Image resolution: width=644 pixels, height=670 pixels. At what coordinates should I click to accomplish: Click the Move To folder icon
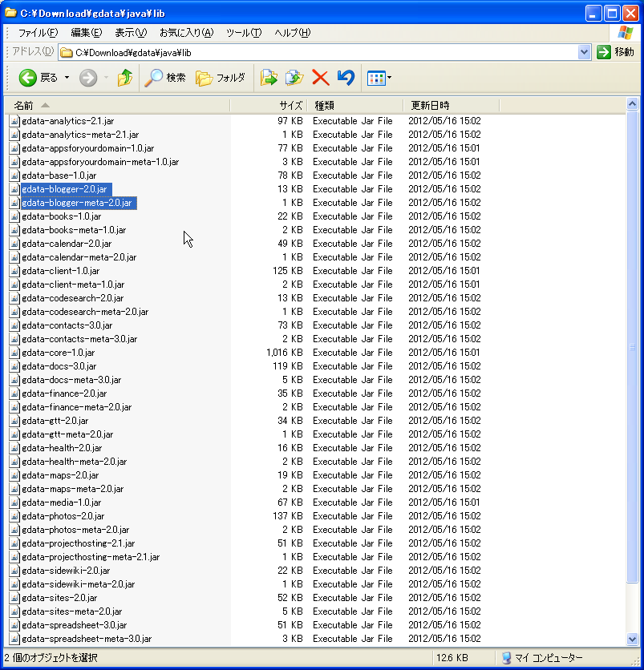269,78
